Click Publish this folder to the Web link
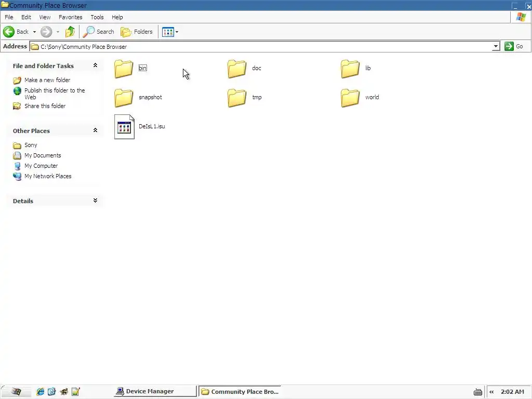 (55, 94)
